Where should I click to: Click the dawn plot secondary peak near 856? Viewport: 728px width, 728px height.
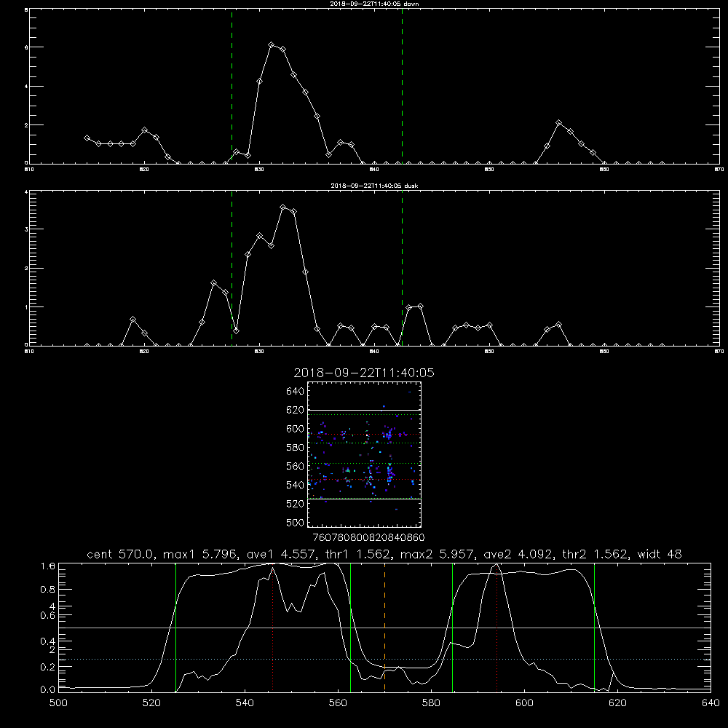(x=558, y=122)
